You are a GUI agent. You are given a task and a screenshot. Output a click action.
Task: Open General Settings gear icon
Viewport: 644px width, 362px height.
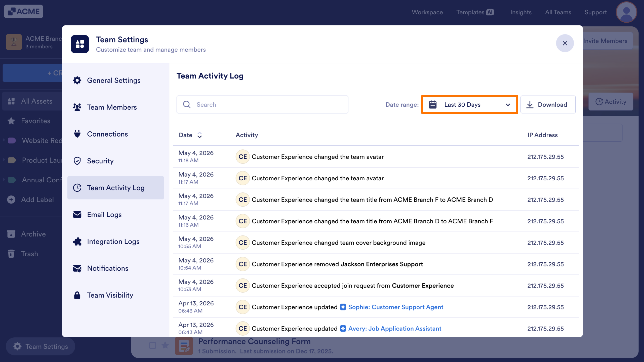click(77, 80)
